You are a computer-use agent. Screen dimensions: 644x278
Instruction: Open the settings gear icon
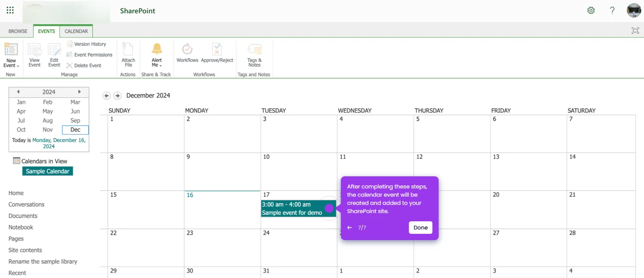[x=591, y=11]
